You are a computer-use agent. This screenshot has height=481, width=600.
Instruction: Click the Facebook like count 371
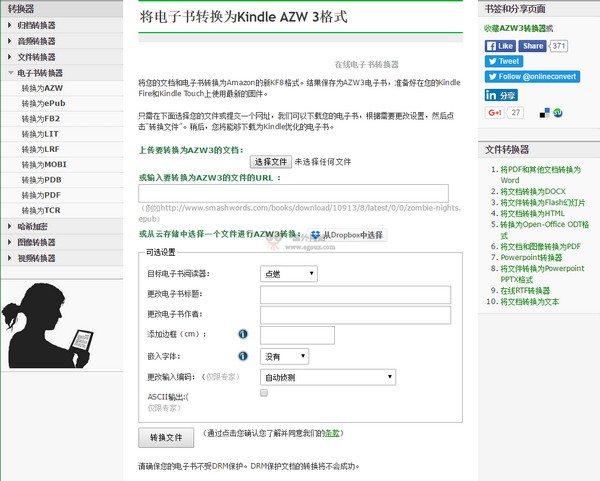[558, 46]
